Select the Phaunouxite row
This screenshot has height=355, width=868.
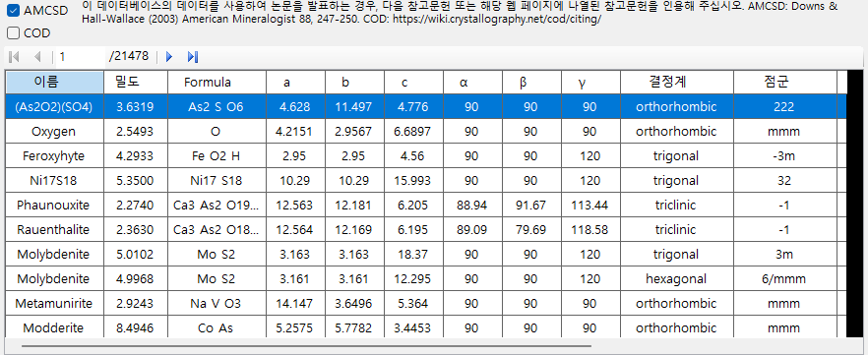(426, 206)
